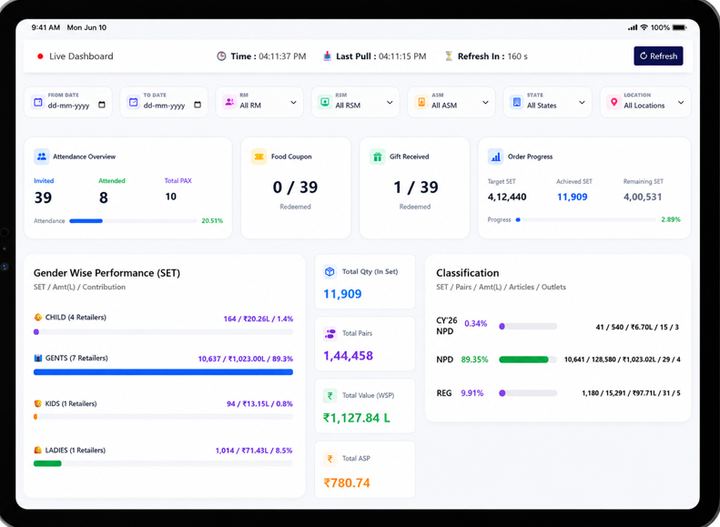Open the From Date calendar picker icon

click(x=102, y=105)
